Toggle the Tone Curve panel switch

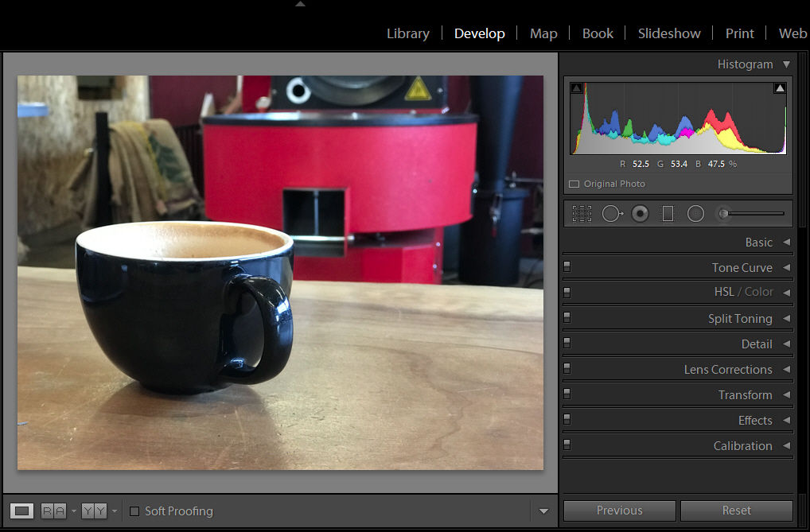(567, 266)
